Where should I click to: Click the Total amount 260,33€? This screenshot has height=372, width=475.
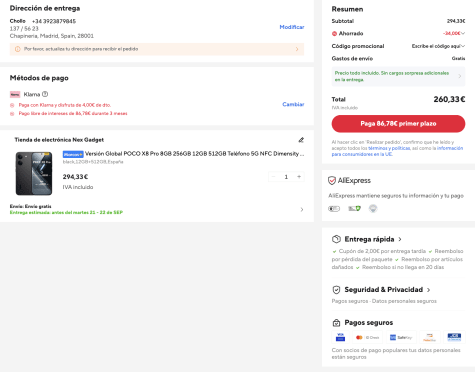(449, 99)
